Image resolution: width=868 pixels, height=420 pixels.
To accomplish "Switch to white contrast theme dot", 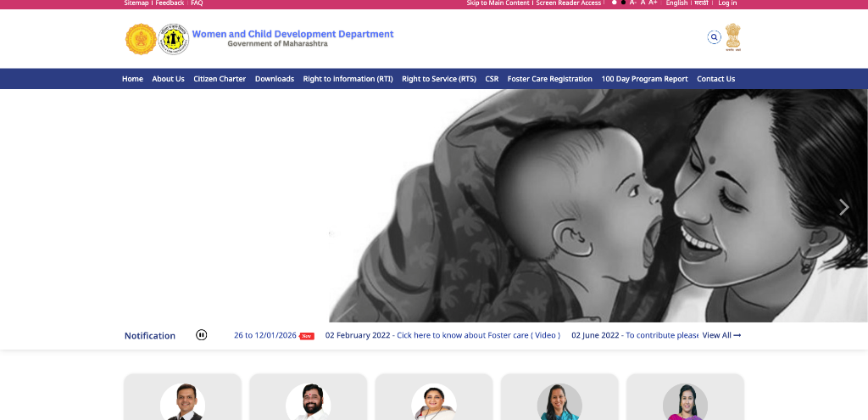I will pos(614,3).
